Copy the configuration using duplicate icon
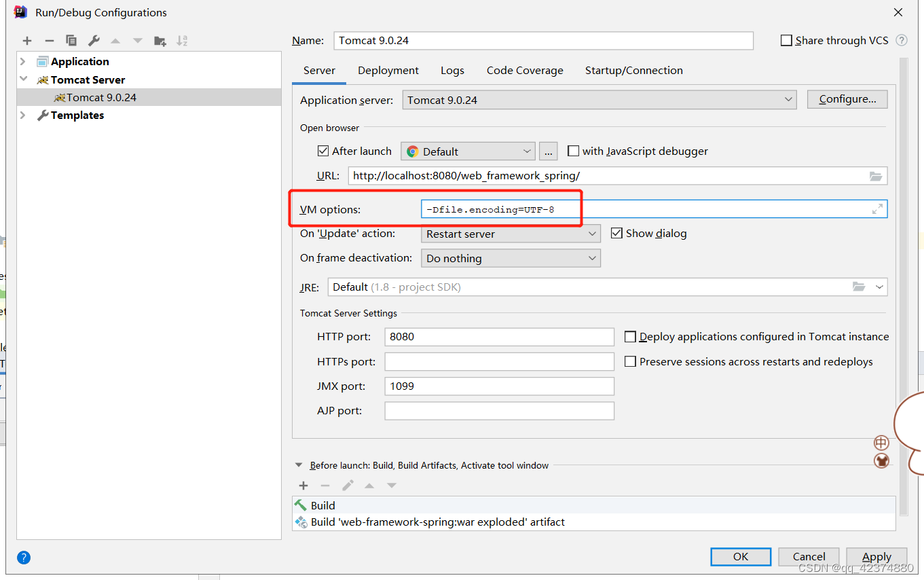This screenshot has width=924, height=580. point(71,41)
